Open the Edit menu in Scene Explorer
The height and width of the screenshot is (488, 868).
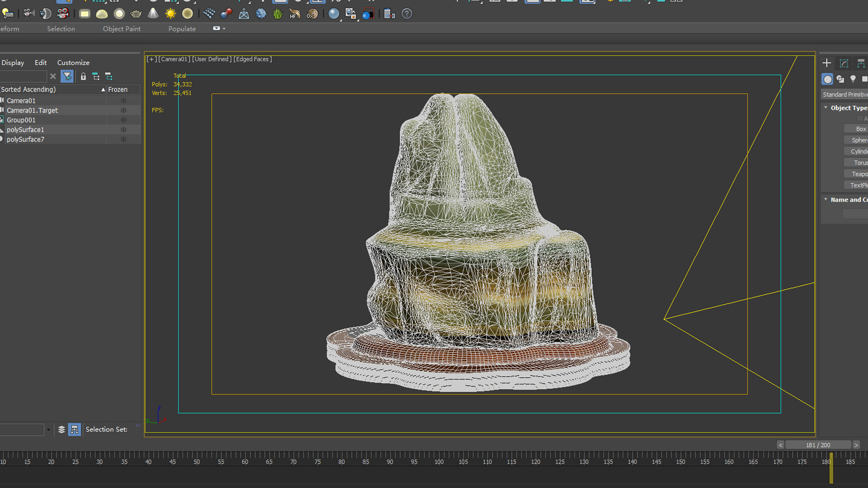41,63
